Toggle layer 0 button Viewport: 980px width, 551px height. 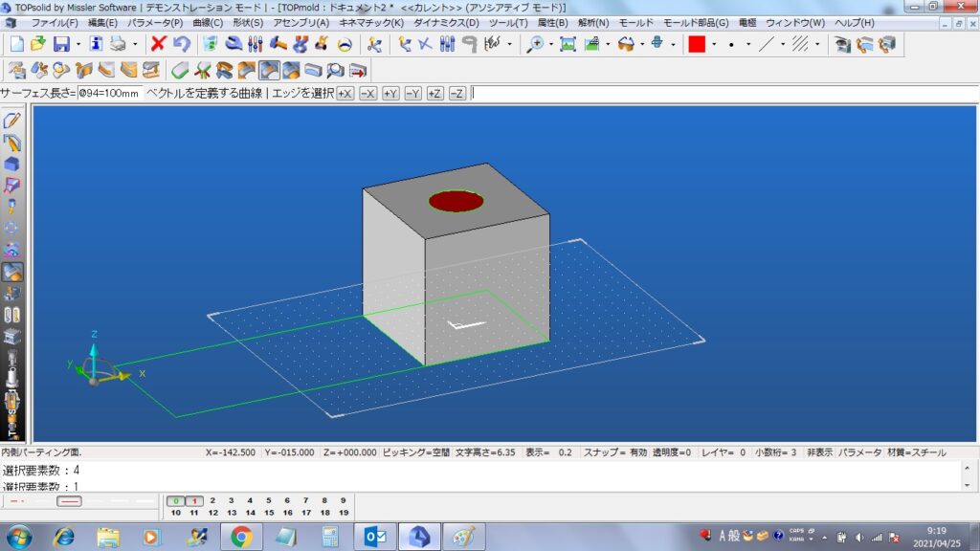(x=176, y=500)
